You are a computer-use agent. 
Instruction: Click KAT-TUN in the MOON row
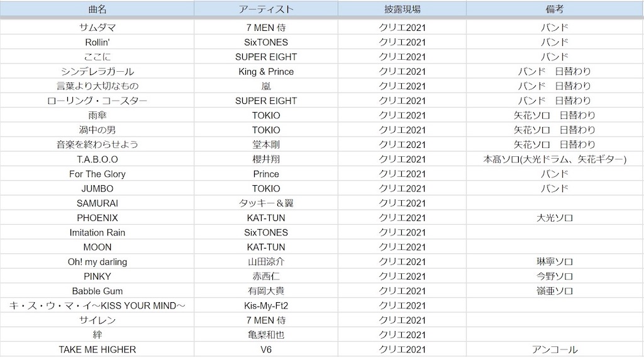pyautogui.click(x=266, y=247)
